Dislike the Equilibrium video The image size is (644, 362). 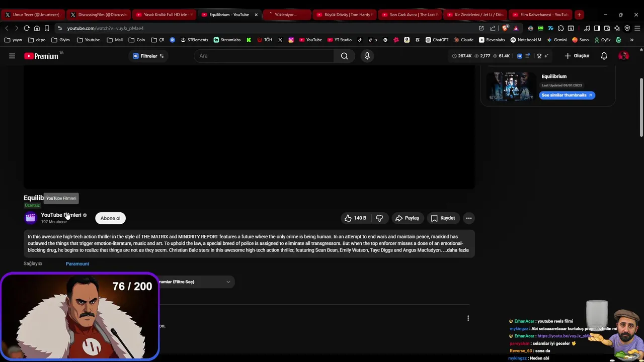pyautogui.click(x=379, y=218)
